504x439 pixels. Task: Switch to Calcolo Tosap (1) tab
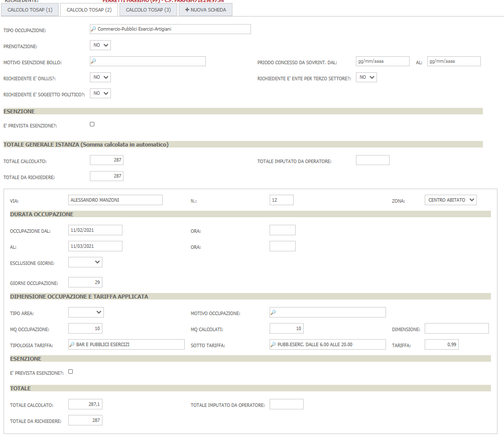(30, 10)
